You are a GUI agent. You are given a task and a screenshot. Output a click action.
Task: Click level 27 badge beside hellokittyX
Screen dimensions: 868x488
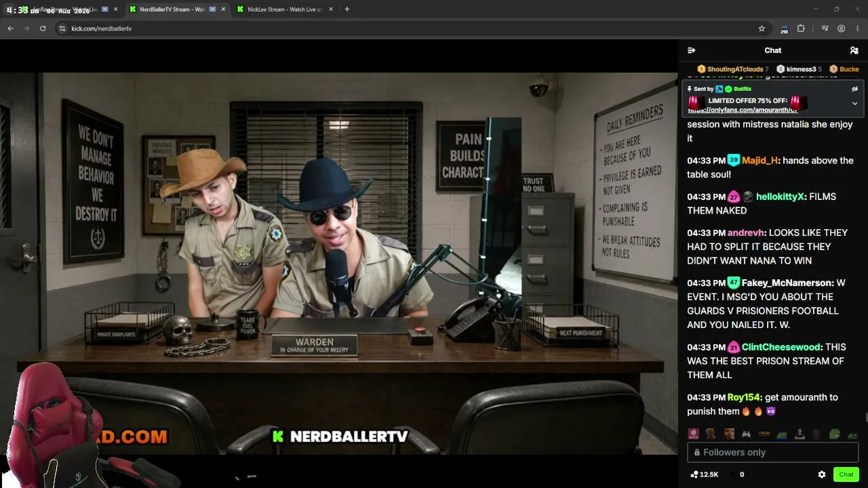[x=733, y=197]
